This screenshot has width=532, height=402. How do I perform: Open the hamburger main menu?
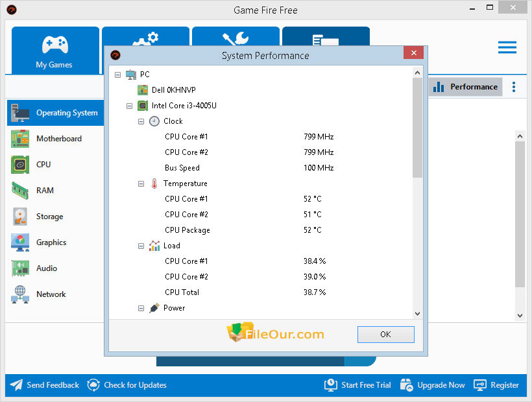tap(507, 47)
